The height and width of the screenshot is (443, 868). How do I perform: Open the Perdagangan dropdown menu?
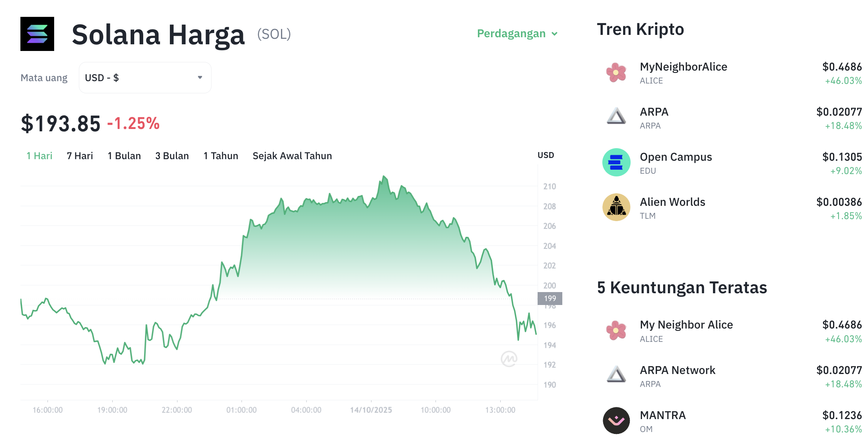(517, 34)
